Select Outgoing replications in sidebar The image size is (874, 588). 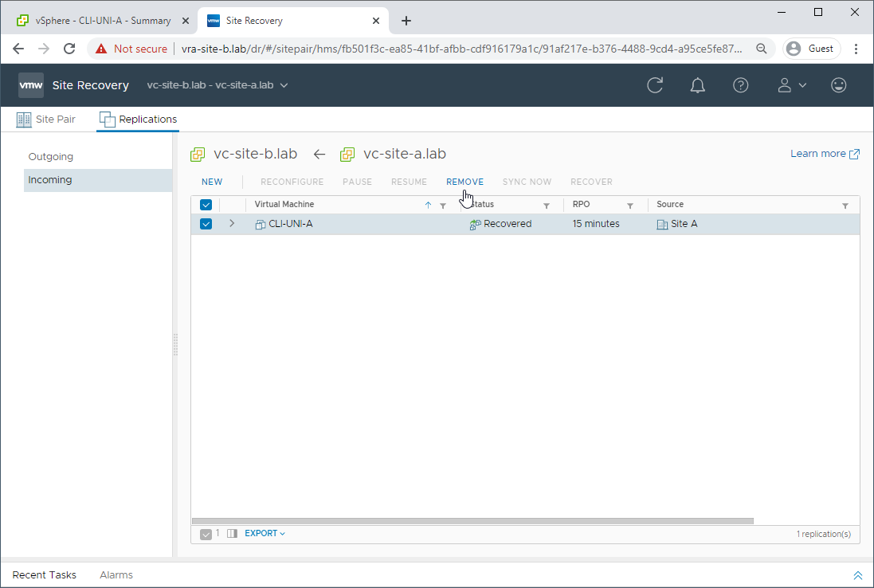(51, 157)
